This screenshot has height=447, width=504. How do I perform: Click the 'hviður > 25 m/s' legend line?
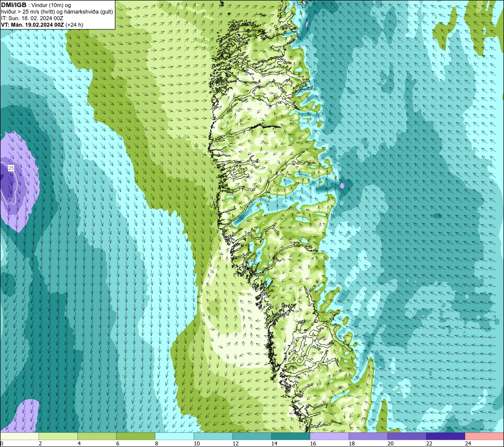[57, 12]
